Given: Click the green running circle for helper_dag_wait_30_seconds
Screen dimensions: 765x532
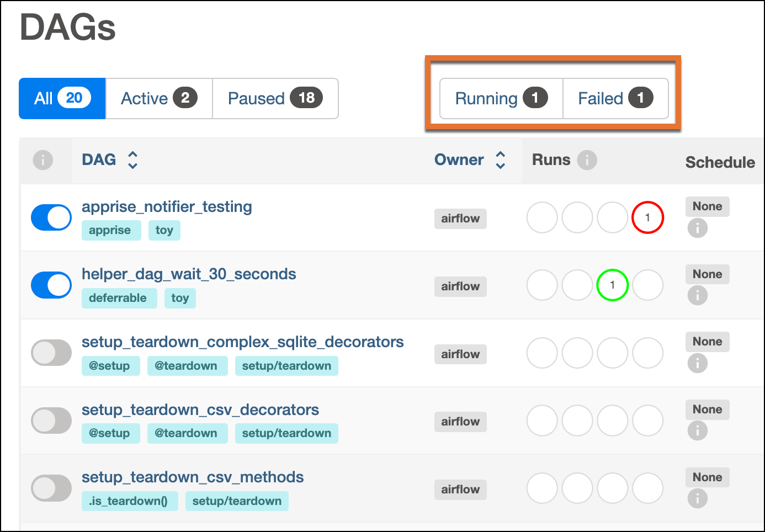Looking at the screenshot, I should 612,285.
